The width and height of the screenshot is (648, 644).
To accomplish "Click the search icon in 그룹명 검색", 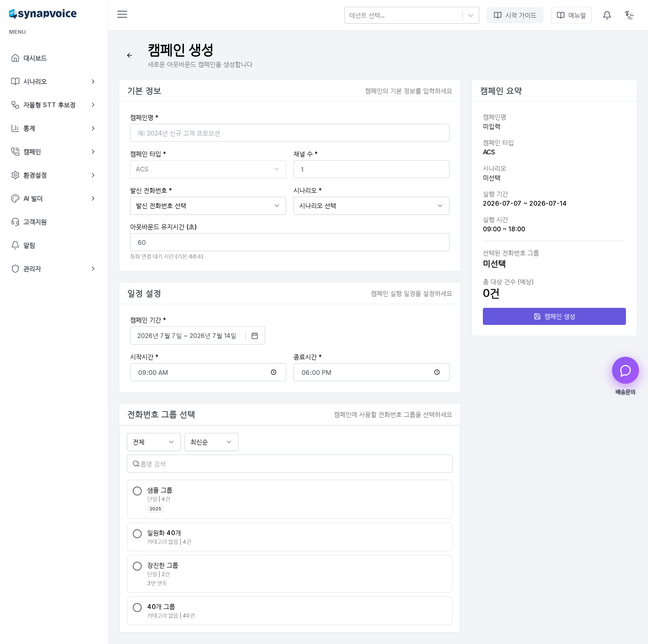I will (136, 464).
